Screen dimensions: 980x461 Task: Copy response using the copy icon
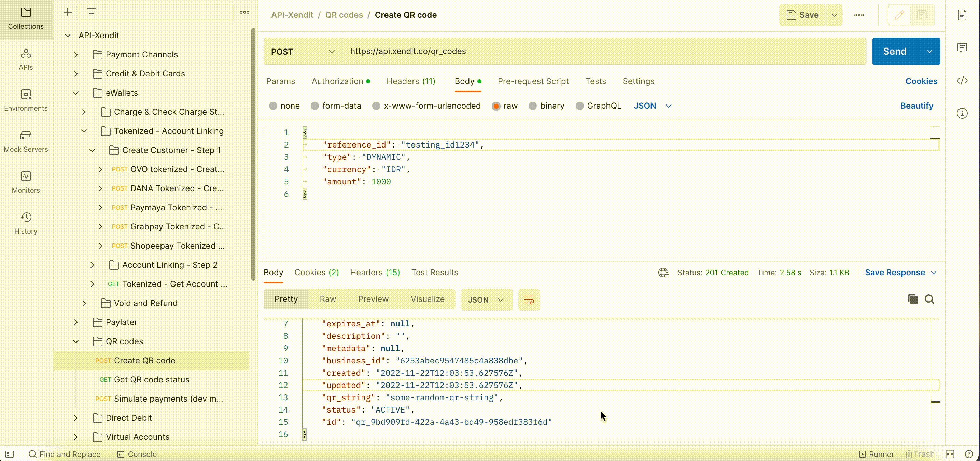coord(913,299)
